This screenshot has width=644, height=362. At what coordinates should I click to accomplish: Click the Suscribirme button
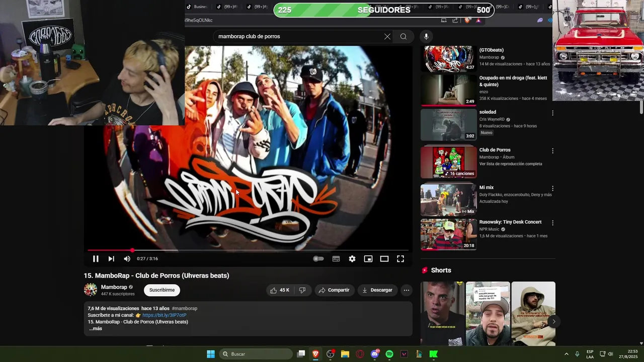[162, 290]
